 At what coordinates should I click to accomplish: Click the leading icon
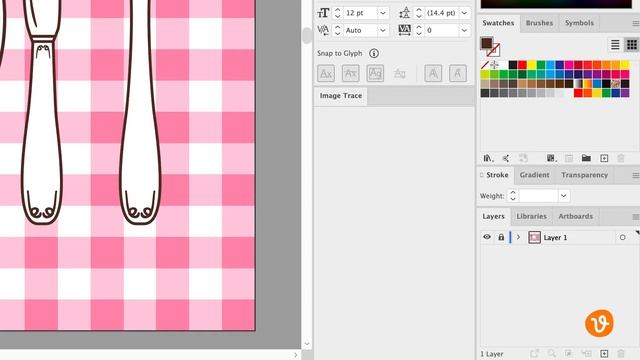pos(404,13)
